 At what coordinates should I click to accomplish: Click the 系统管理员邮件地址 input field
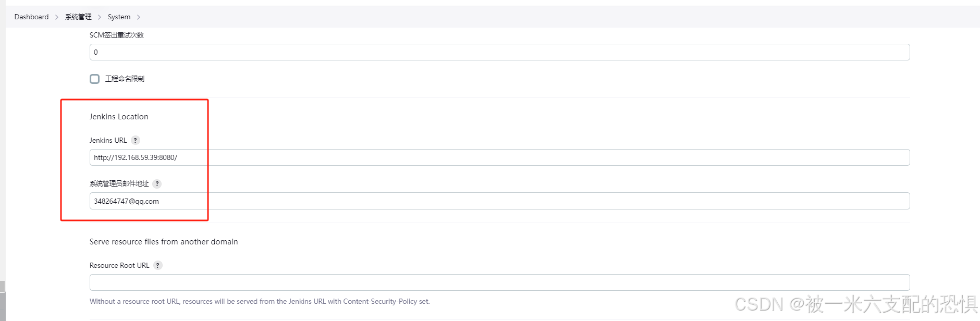[x=499, y=201]
